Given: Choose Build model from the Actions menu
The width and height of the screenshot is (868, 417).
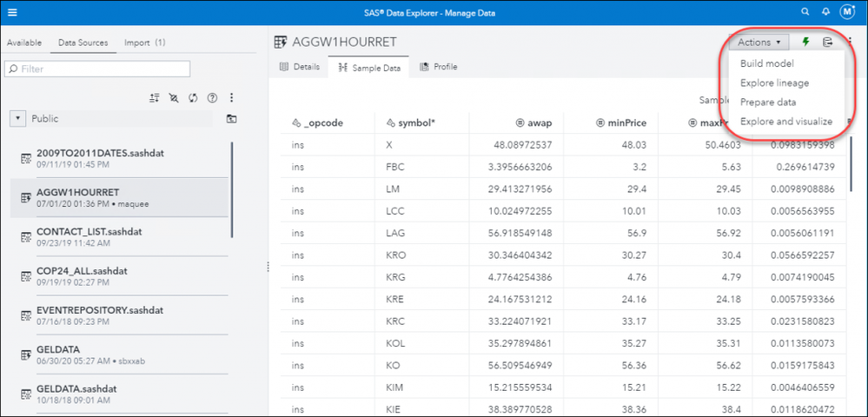Looking at the screenshot, I should click(x=767, y=63).
